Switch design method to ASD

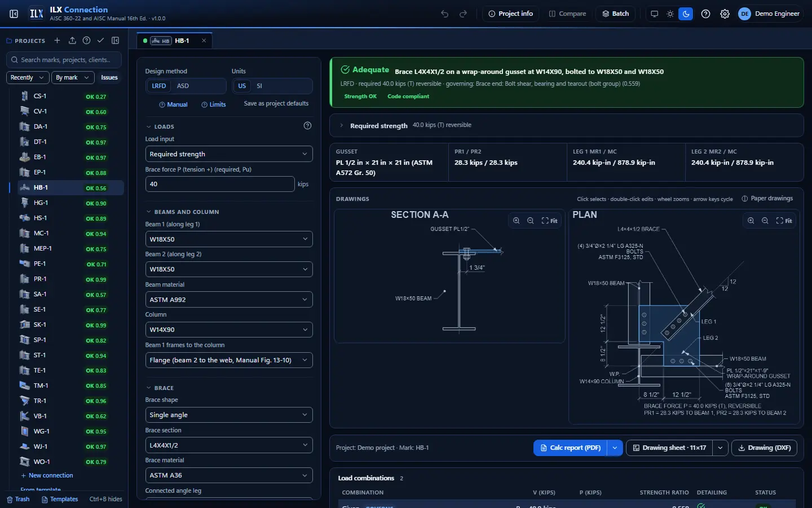pos(183,86)
